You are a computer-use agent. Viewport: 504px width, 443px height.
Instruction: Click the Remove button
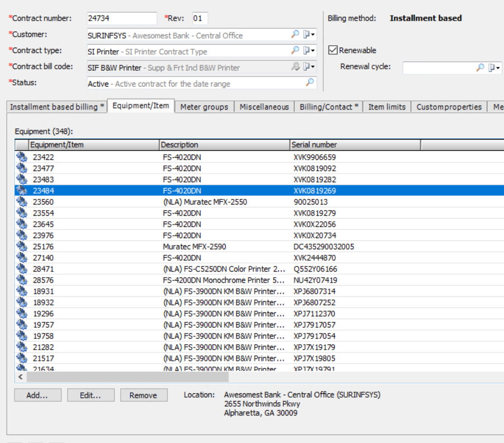144,395
